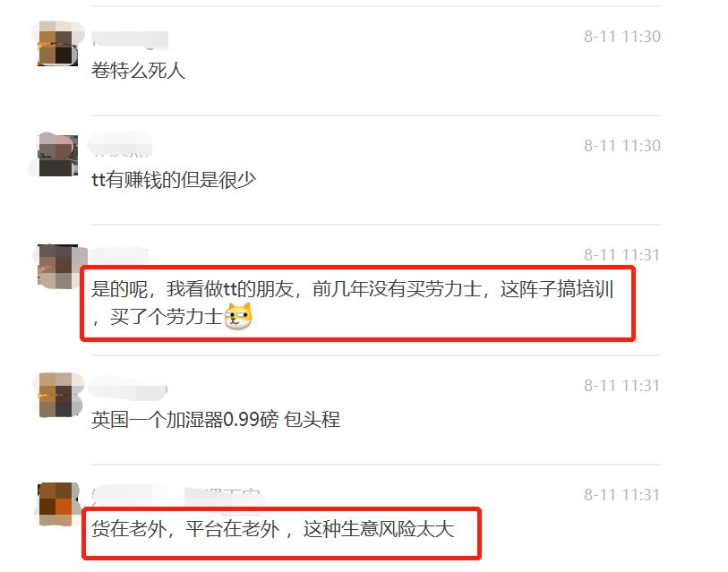Click blurred username above 货在老外 message
Viewport: 728px width, 572px height.
[178, 496]
